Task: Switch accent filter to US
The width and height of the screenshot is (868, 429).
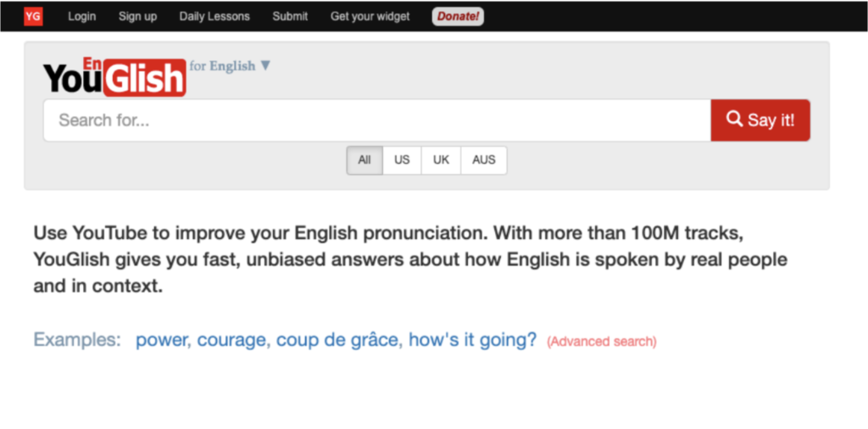Action: tap(402, 160)
